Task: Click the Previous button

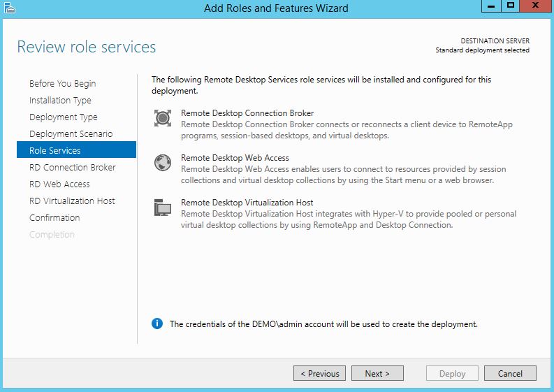Action: [x=320, y=374]
